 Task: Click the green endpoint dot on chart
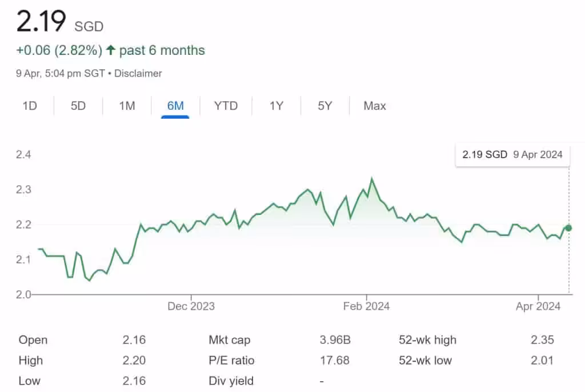tap(568, 228)
